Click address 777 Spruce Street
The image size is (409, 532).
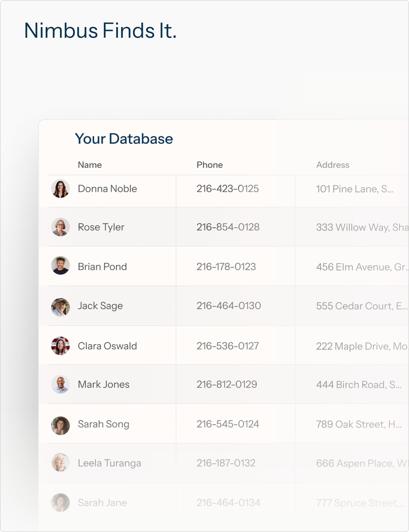(x=360, y=503)
